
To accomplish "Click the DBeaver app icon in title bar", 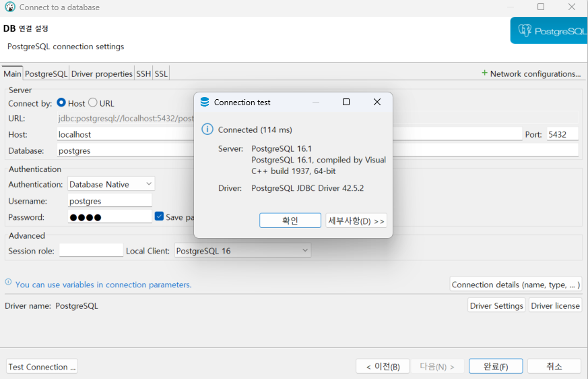I will (x=10, y=7).
